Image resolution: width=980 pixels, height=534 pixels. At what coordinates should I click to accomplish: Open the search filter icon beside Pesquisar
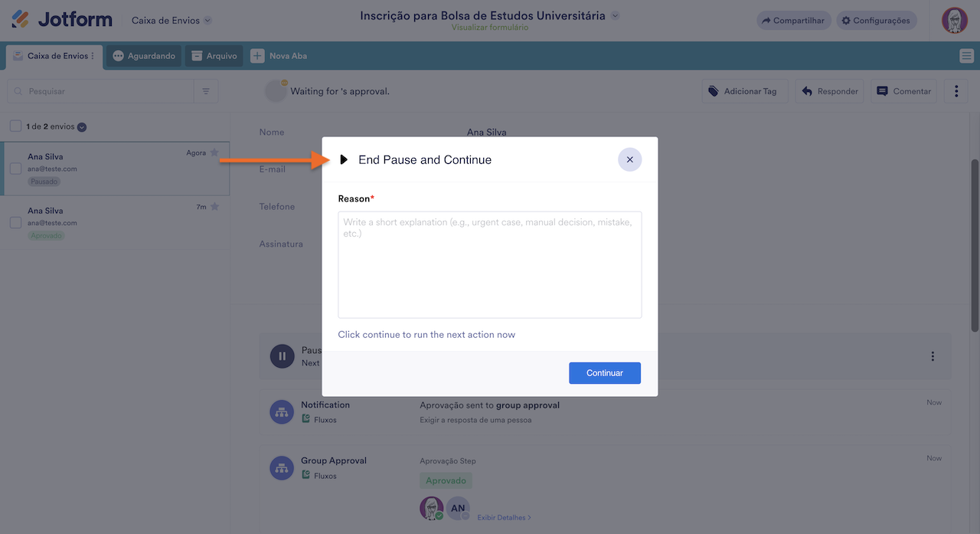coord(206,90)
